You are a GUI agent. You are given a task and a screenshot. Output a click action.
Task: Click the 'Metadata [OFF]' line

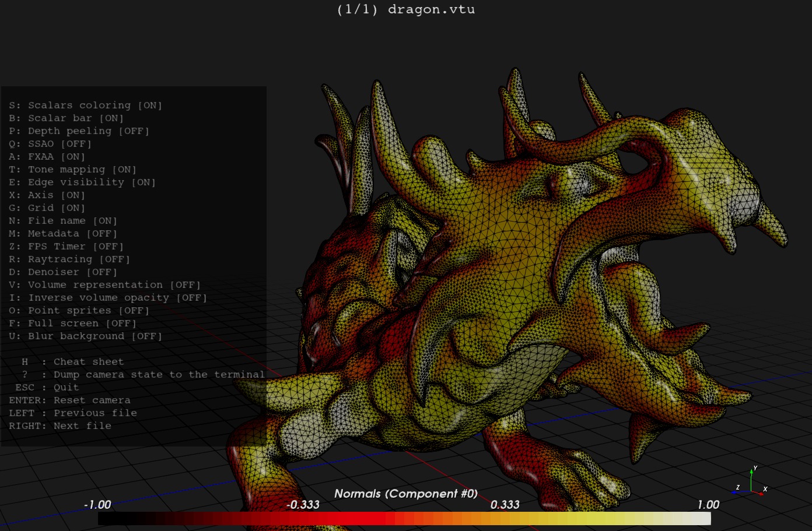(x=63, y=234)
